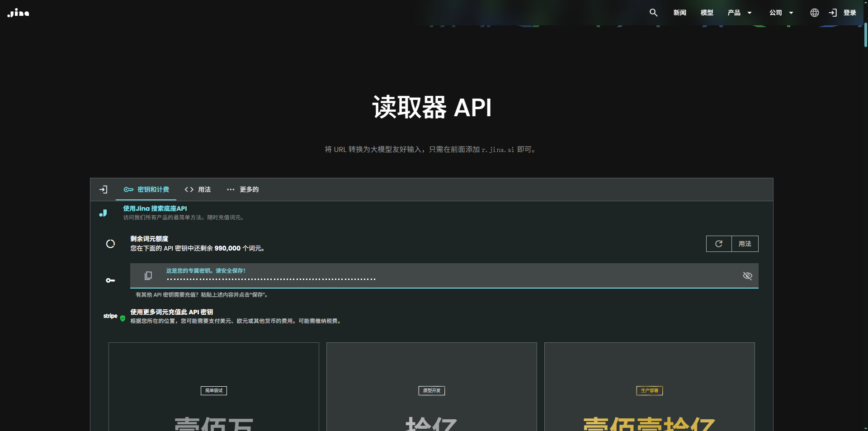This screenshot has width=868, height=431.
Task: Open the language globe icon
Action: 814,13
